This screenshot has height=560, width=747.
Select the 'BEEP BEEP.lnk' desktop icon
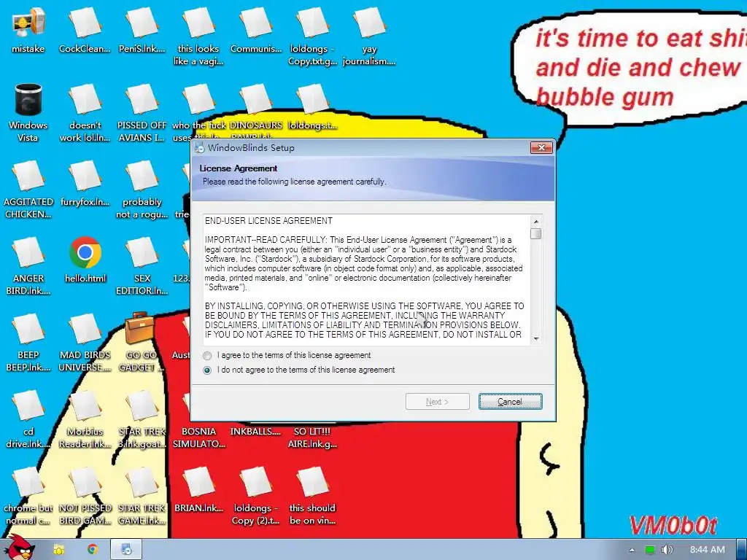(x=28, y=343)
